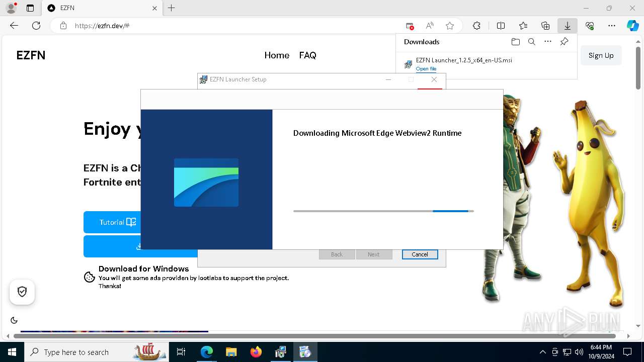Open the Windows Start menu
Screen dimensions: 644x362
[12, 352]
